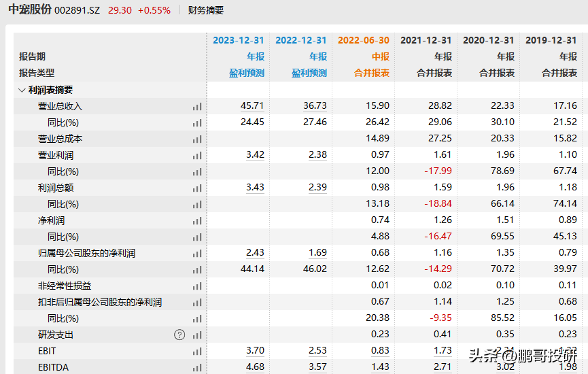Open the 财务摘要 tab in the header
The image size is (588, 374).
coord(206,10)
